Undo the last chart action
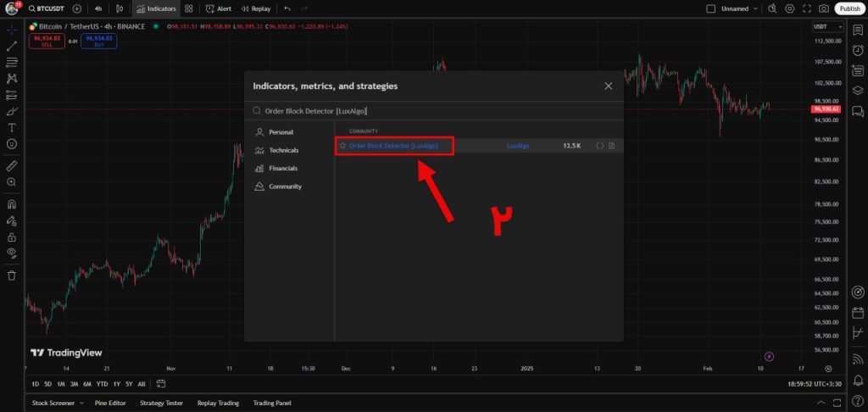Image resolution: width=868 pixels, height=412 pixels. tap(287, 8)
